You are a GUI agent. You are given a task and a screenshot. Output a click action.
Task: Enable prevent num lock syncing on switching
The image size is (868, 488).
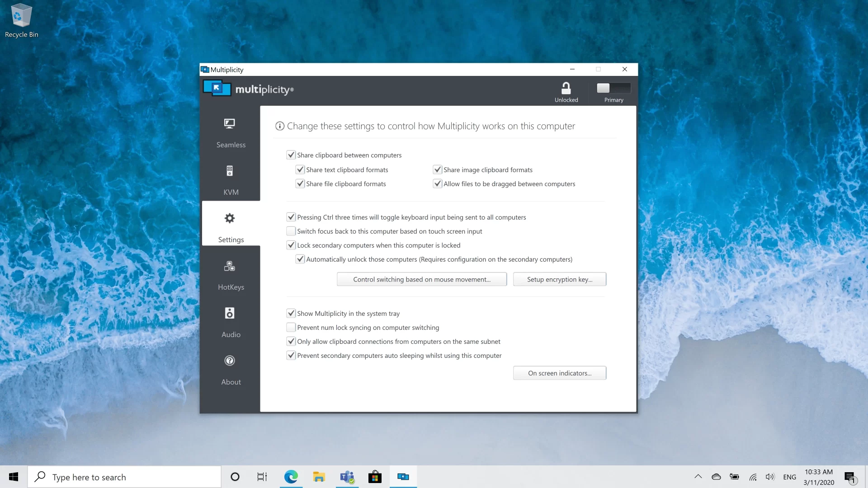coord(291,327)
